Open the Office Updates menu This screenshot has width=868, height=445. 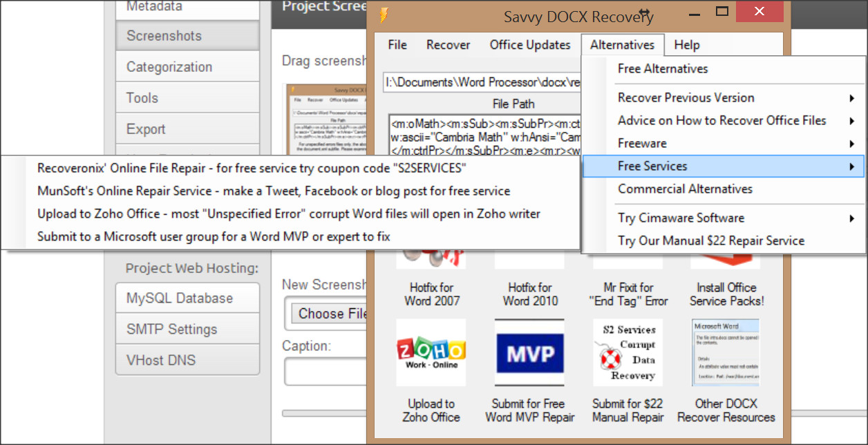(x=530, y=45)
